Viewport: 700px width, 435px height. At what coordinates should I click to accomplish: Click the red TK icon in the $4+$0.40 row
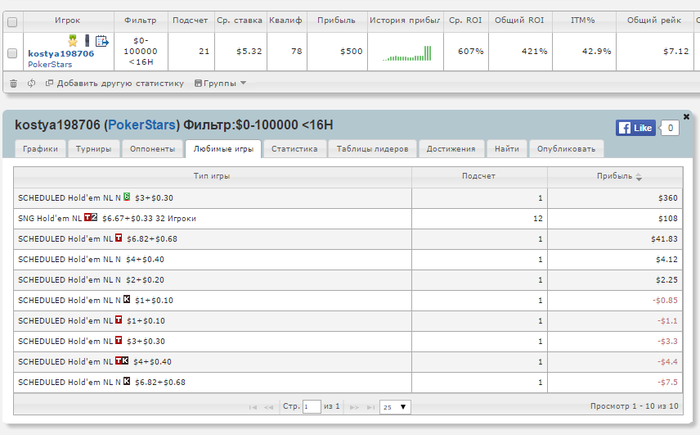pyautogui.click(x=122, y=360)
